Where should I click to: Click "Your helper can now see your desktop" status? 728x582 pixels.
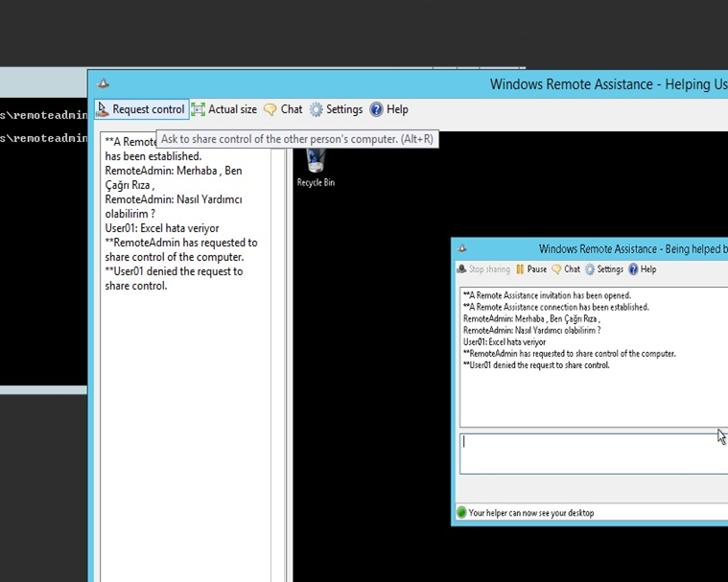coord(531,513)
